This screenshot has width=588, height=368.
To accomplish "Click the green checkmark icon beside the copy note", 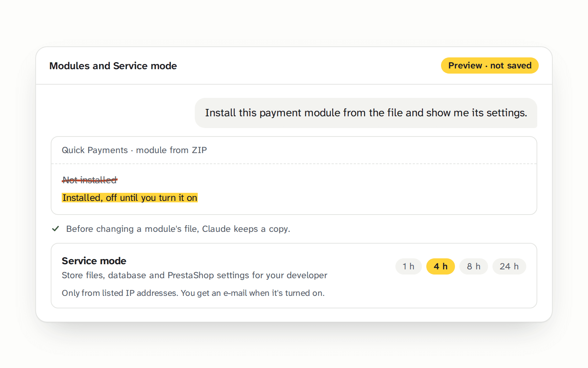I will [x=55, y=229].
